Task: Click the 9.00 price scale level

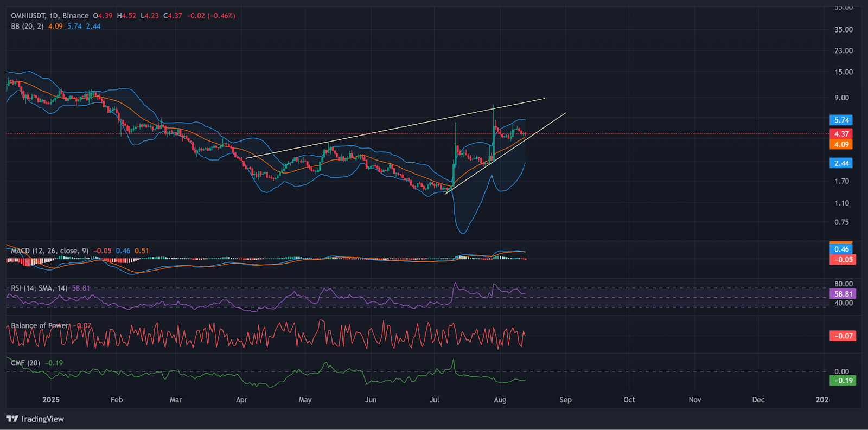Action: 841,98
